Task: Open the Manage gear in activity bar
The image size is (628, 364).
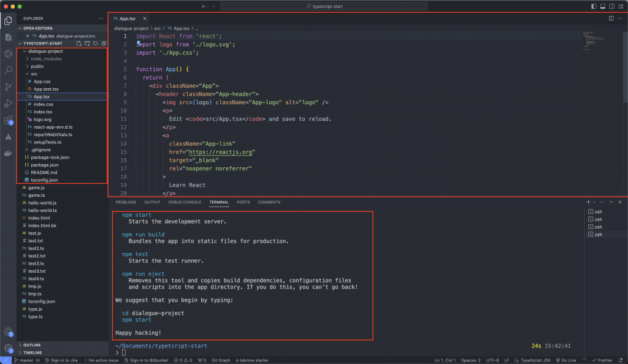Action: 8,349
